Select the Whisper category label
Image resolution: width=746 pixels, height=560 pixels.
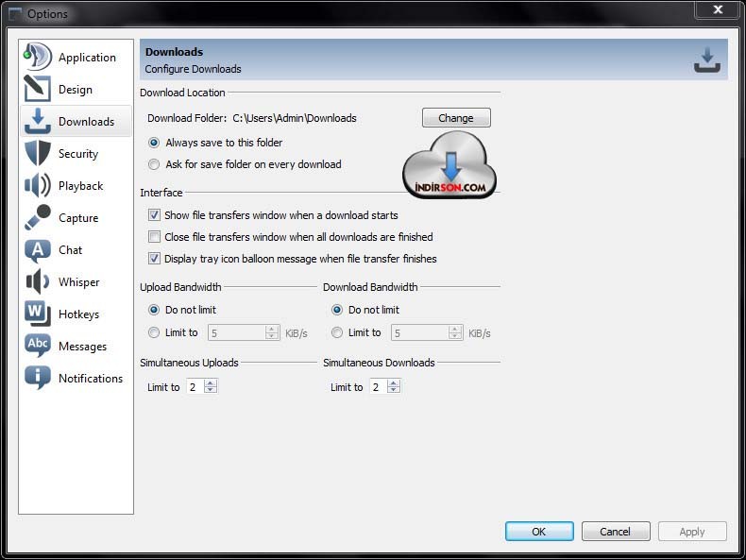pyautogui.click(x=79, y=282)
